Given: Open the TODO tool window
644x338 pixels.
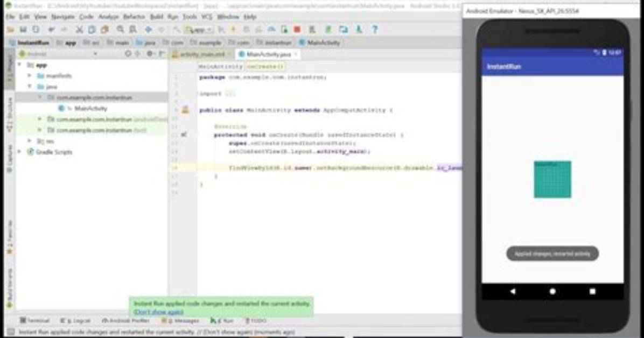Looking at the screenshot, I should point(255,320).
